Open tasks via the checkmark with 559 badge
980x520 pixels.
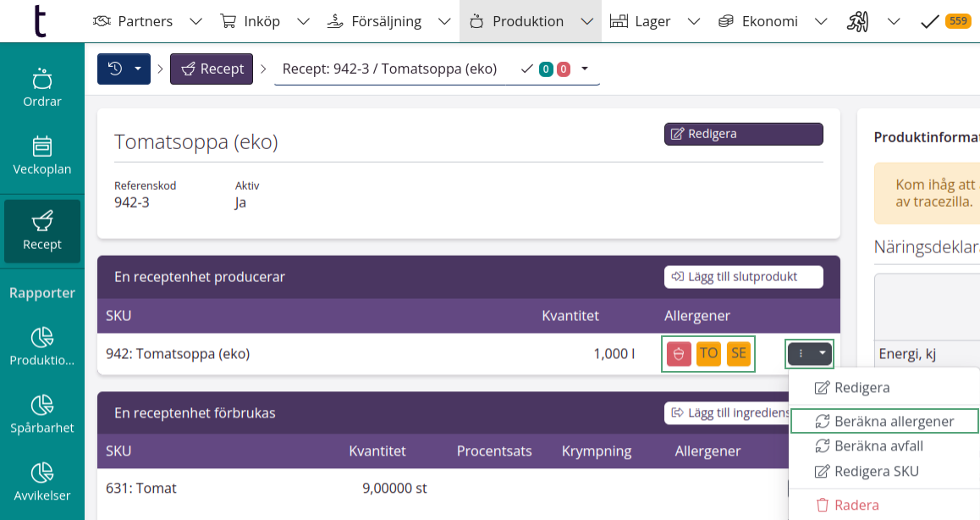tap(940, 19)
